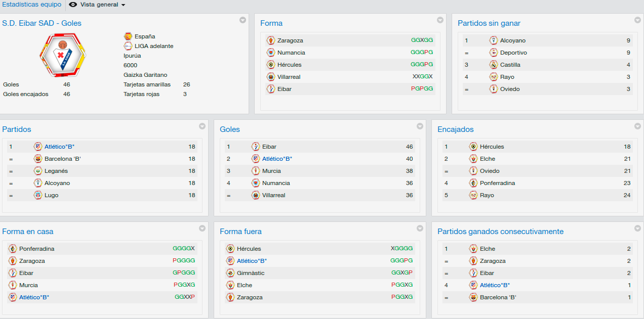The image size is (644, 319).
Task: Click the Villarreal badge in Forma panel
Action: pos(271,77)
